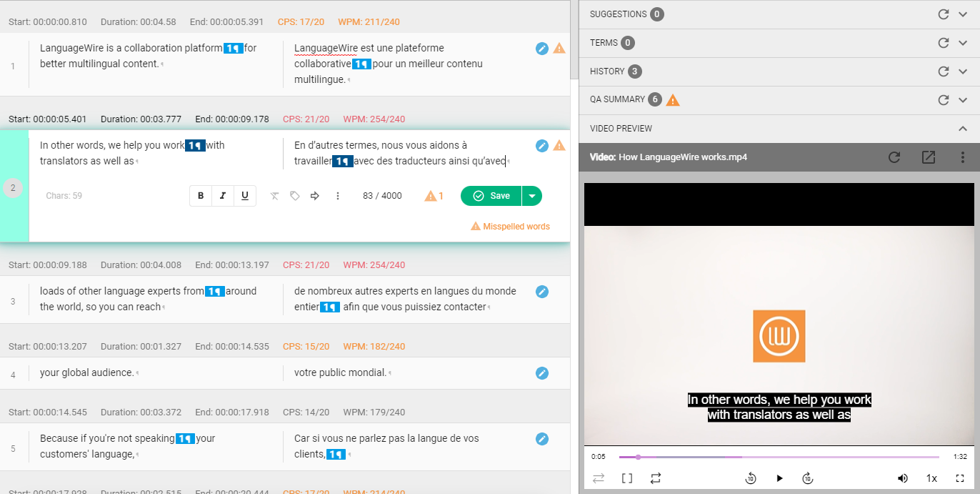980x494 pixels.
Task: Click the video playback progress bar
Action: tap(779, 456)
